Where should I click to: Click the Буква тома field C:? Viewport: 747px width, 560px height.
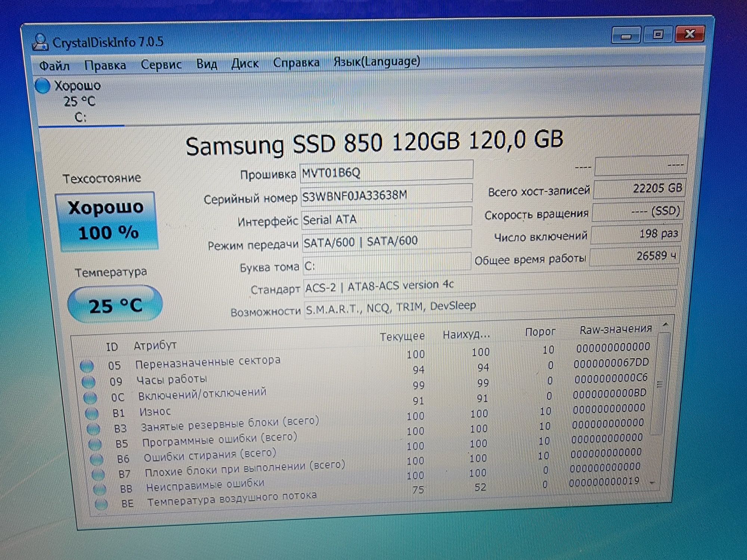387,263
